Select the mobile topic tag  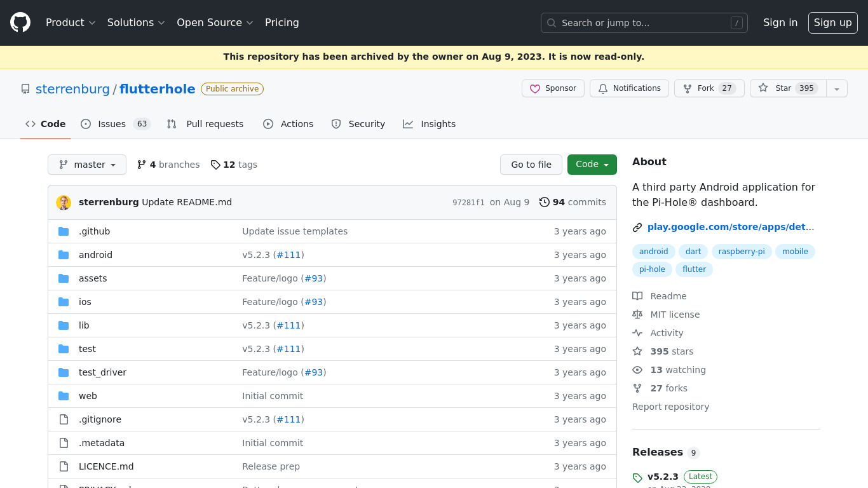(795, 252)
